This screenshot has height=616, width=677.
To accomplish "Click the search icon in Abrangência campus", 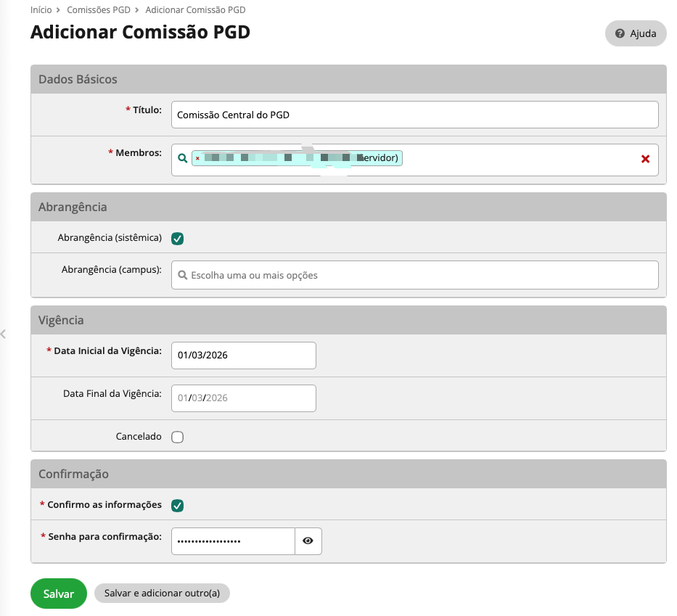I will point(182,276).
